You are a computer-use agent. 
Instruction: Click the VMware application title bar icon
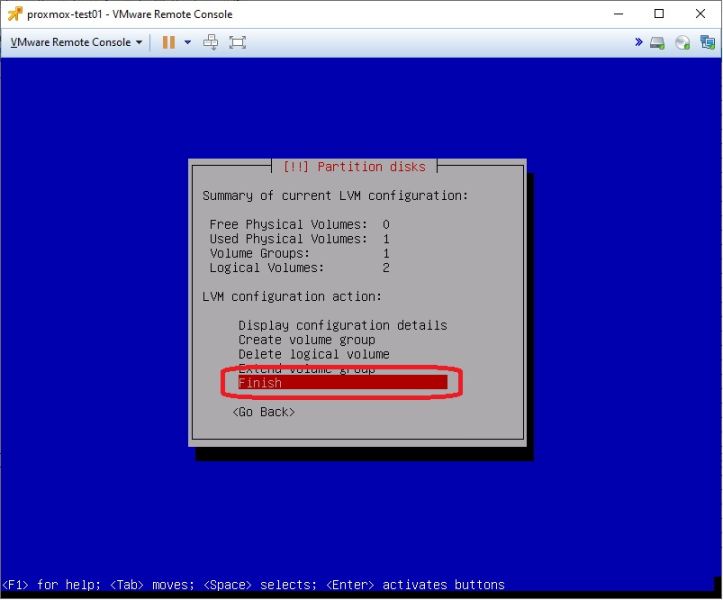(x=15, y=14)
